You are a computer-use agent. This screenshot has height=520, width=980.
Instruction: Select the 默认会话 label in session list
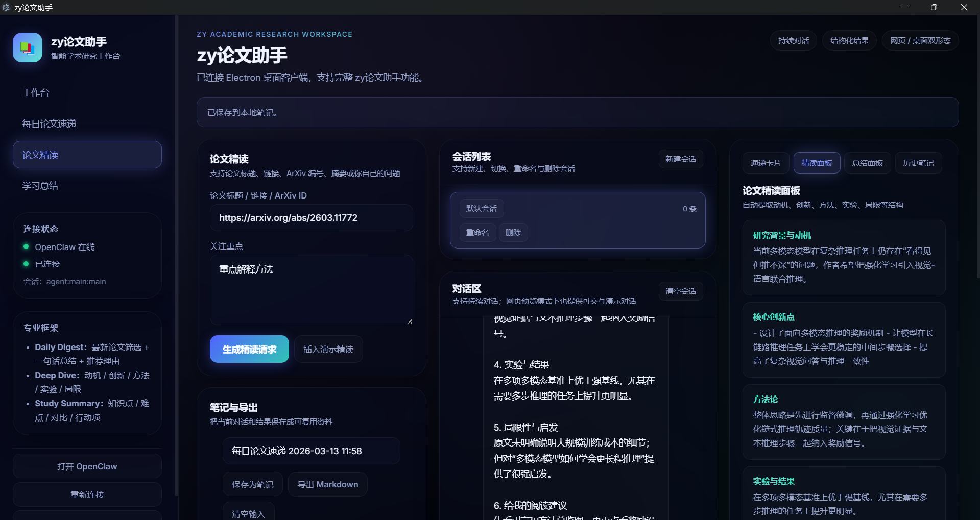coord(482,209)
